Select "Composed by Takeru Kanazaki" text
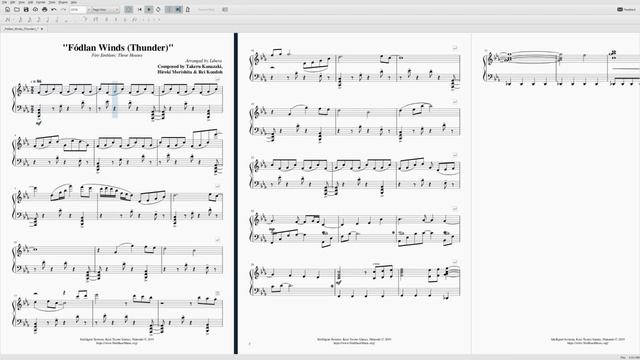Screen dimensions: 640x360 190,66
